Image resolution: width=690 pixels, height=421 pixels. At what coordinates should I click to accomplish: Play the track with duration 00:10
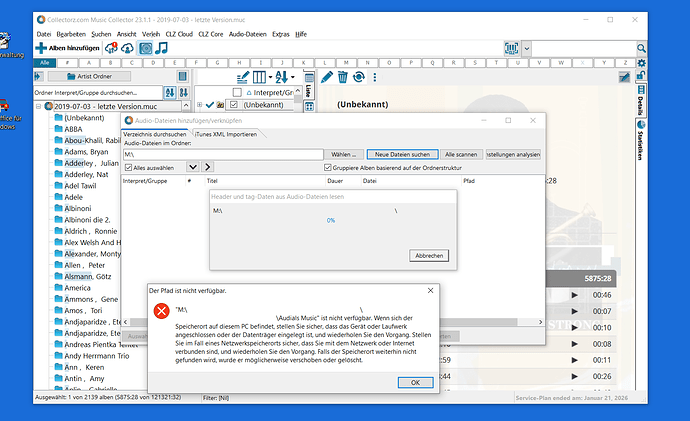(574, 327)
